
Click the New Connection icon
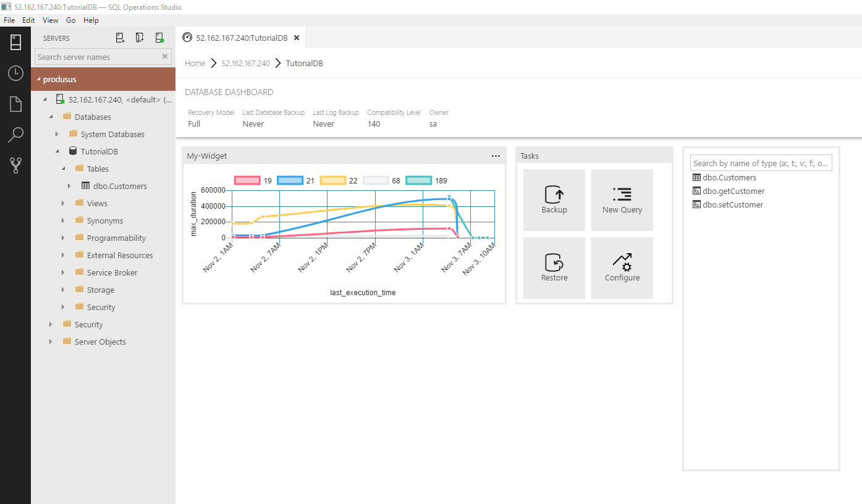(120, 38)
